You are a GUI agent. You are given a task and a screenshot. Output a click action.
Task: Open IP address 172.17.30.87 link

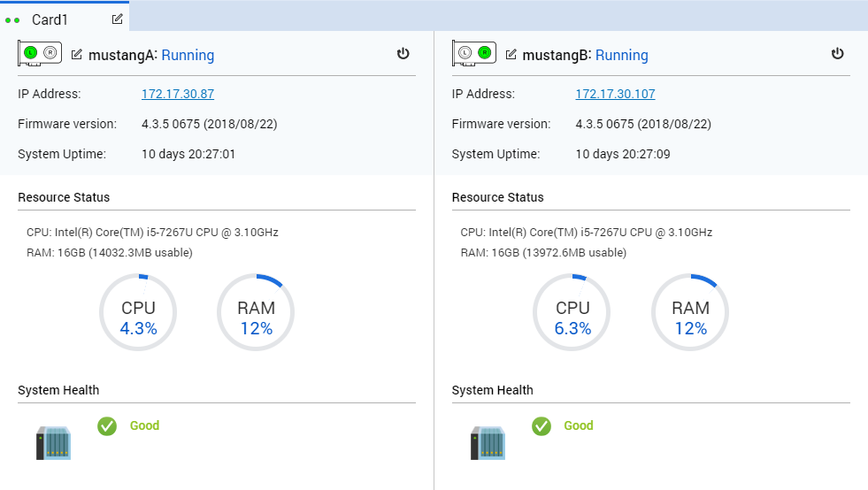tap(178, 94)
